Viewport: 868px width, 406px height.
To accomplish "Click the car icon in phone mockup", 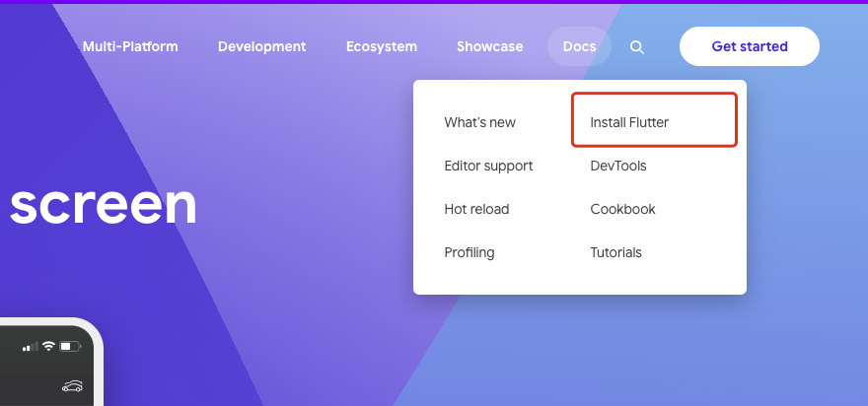I will click(73, 386).
